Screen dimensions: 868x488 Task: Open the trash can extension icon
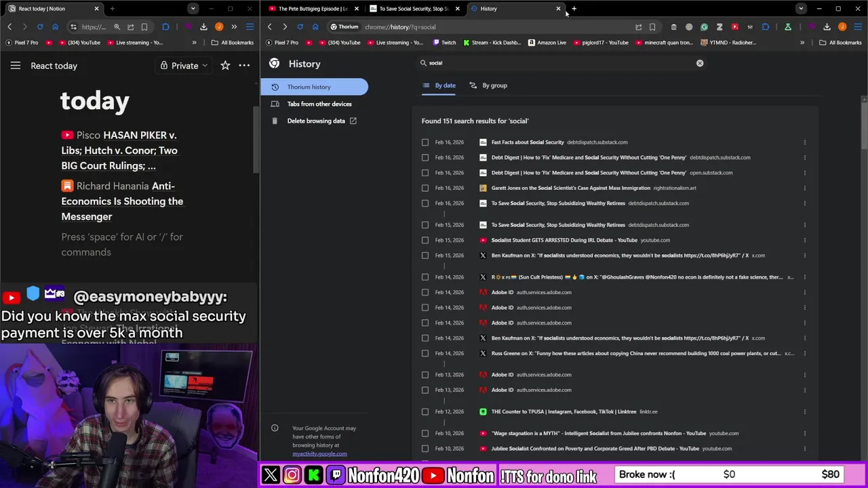coord(673,27)
